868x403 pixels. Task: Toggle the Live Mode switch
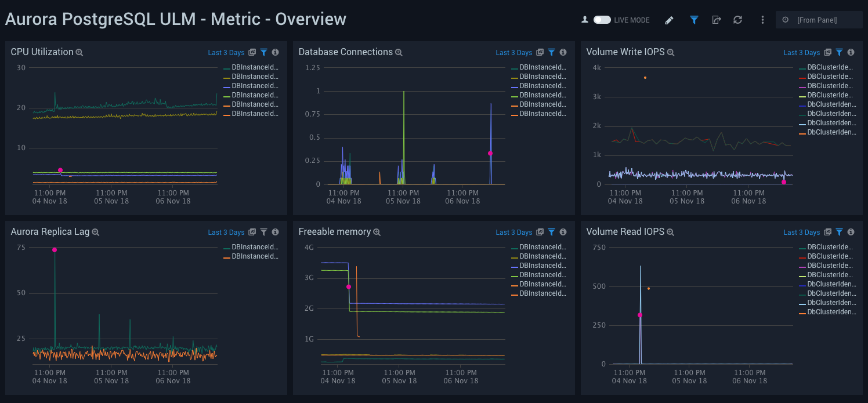coord(602,19)
